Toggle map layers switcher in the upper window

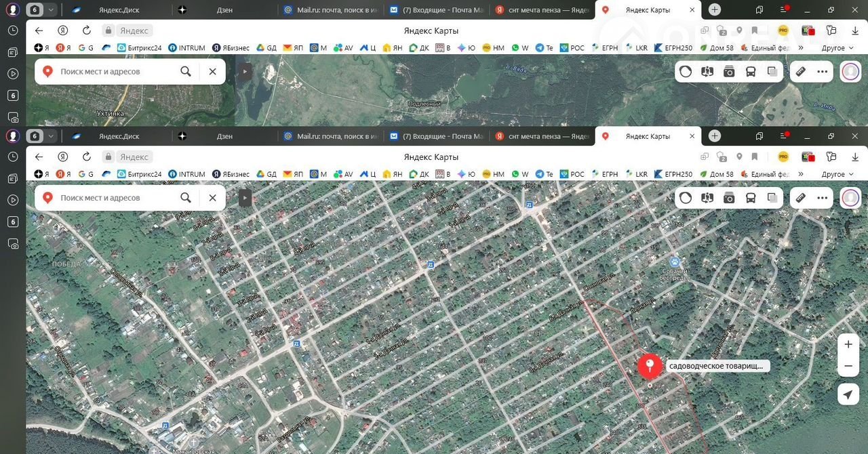coord(772,72)
